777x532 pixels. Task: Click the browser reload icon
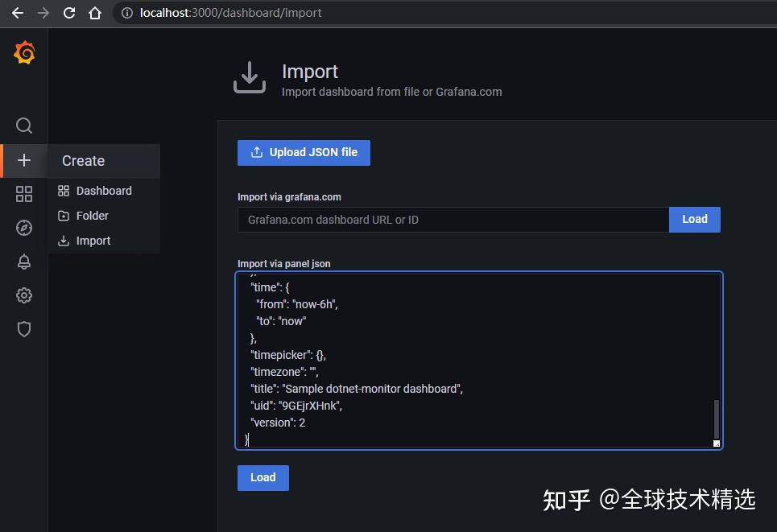(x=68, y=13)
